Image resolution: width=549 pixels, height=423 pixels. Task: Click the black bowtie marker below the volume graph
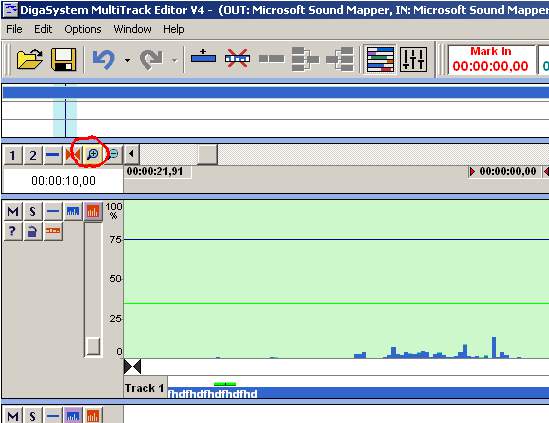[x=133, y=367]
